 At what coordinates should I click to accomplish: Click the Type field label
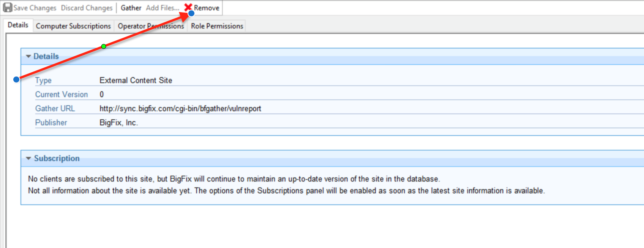point(43,80)
